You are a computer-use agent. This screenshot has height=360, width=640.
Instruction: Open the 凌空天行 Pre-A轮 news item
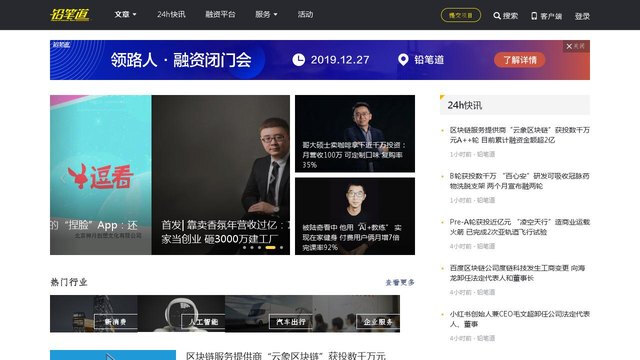(519, 227)
